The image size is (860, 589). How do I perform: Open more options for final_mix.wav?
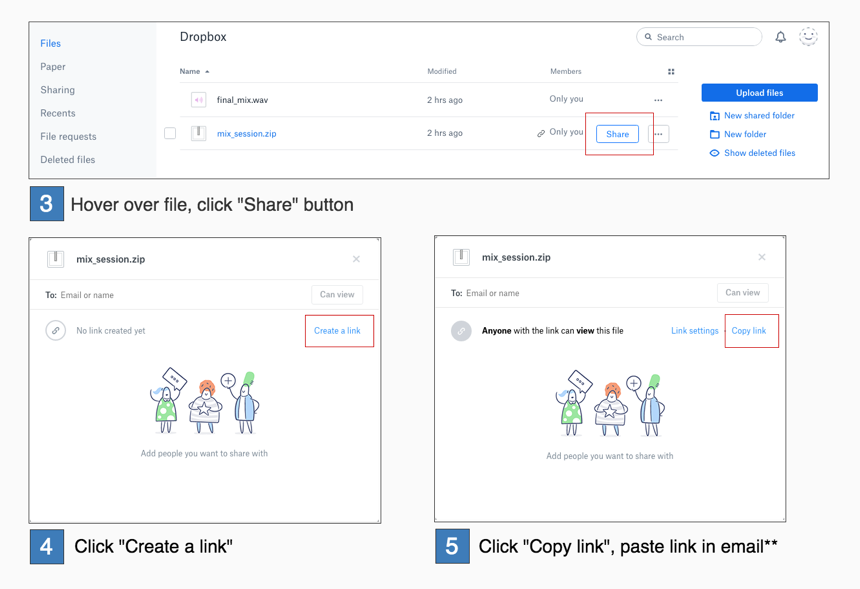click(x=658, y=100)
